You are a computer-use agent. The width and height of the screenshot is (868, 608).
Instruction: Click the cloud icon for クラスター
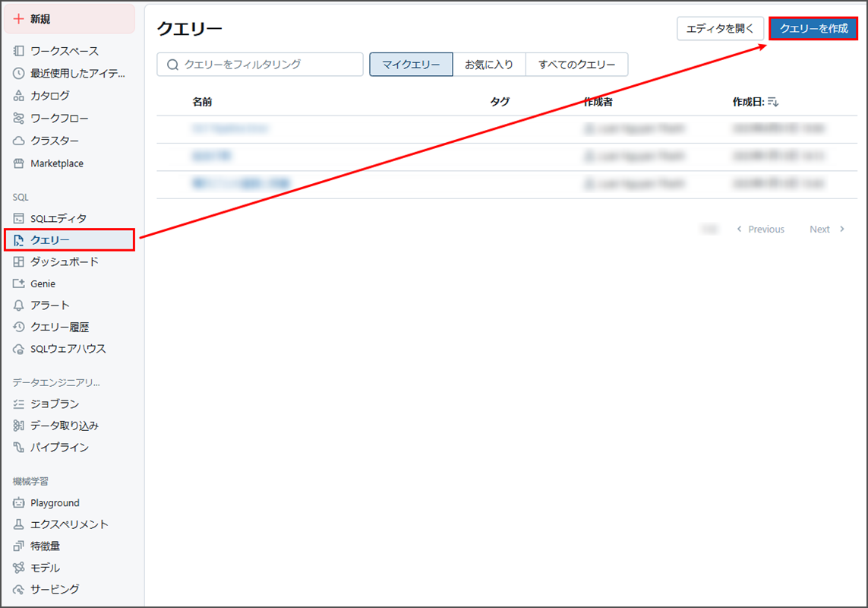coord(18,141)
